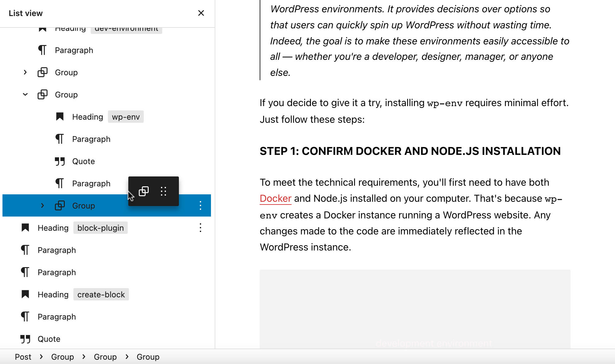Viewport: 615px width, 364px height.
Task: Close the List view panel
Action: [x=201, y=13]
